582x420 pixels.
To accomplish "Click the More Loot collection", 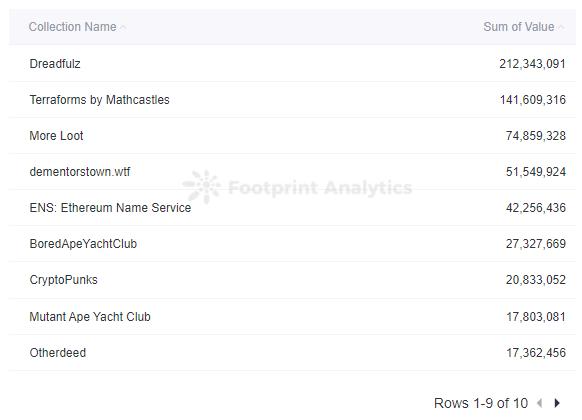I will tap(56, 136).
